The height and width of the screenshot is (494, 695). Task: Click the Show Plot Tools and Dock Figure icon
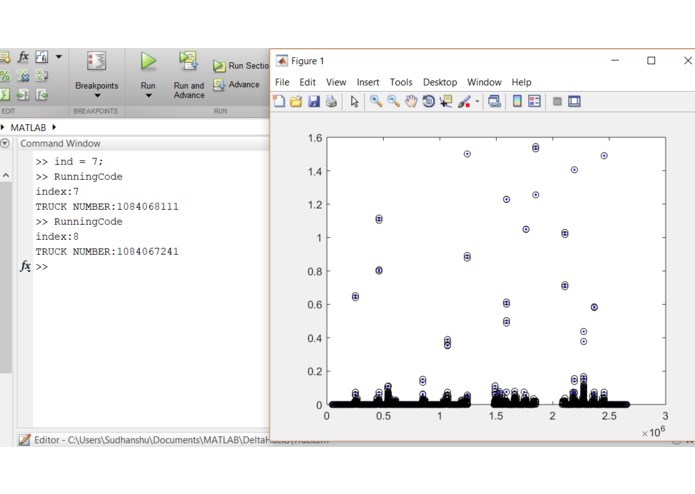click(x=574, y=101)
